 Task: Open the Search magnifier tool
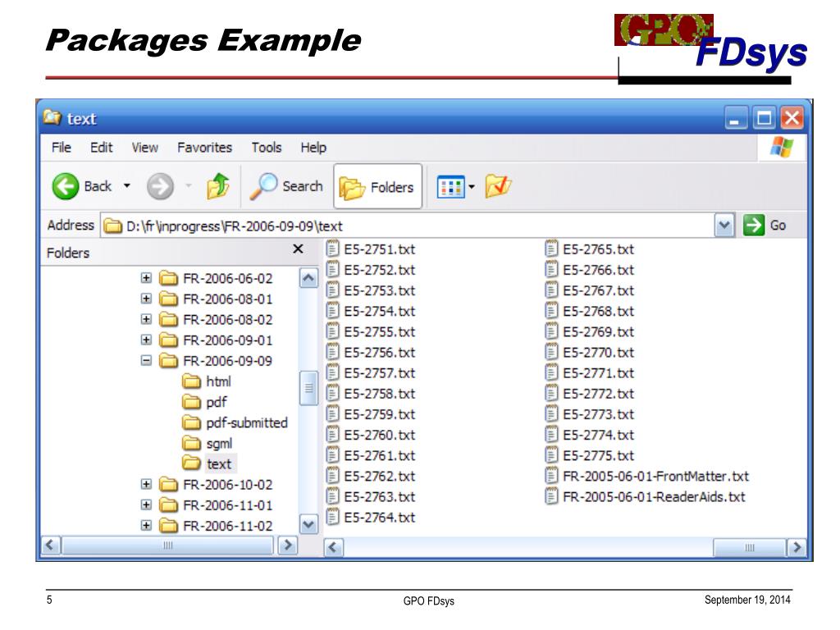point(286,186)
